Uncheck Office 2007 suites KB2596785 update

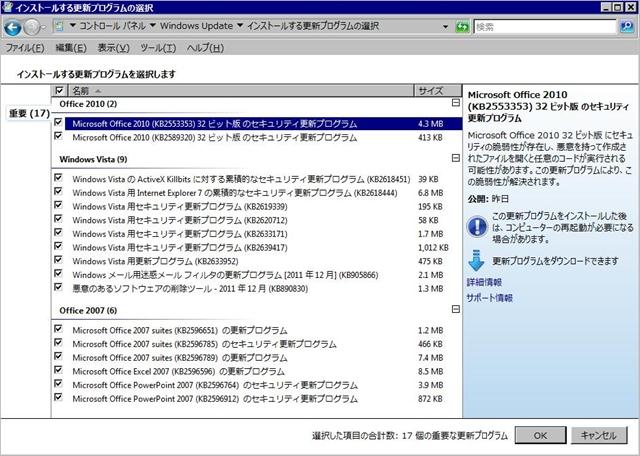pos(58,342)
